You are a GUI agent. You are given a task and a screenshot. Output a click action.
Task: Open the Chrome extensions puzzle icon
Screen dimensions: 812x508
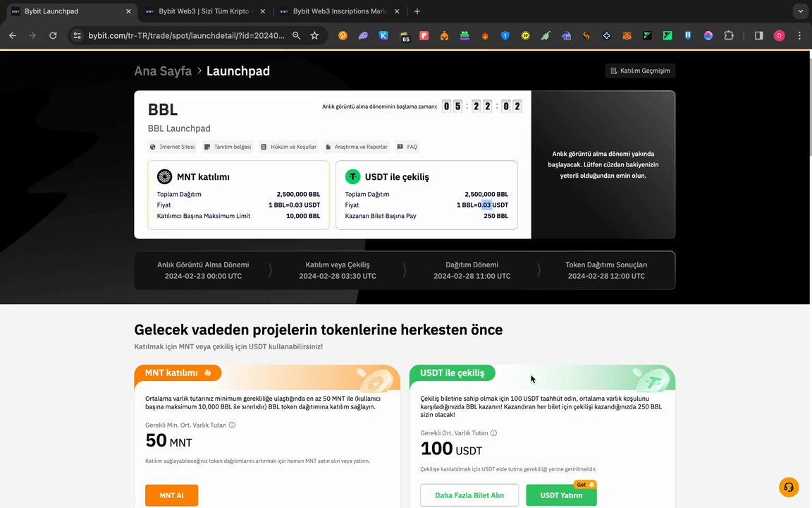(x=729, y=36)
